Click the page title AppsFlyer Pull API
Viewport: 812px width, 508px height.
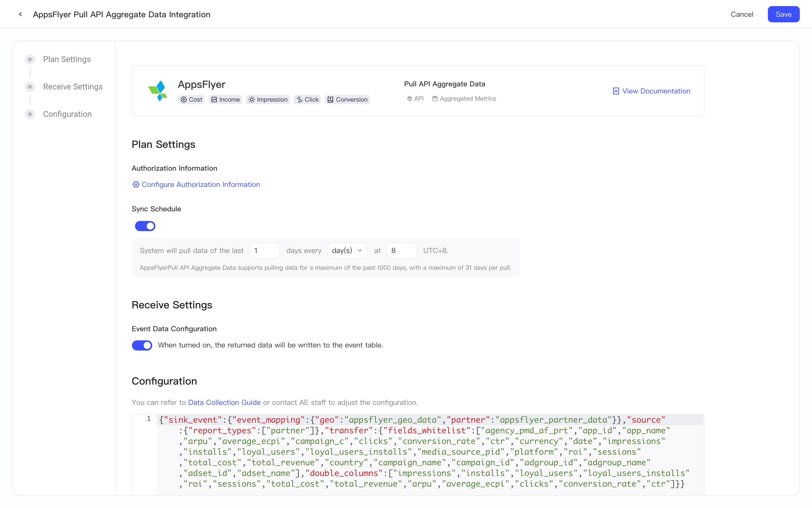122,14
